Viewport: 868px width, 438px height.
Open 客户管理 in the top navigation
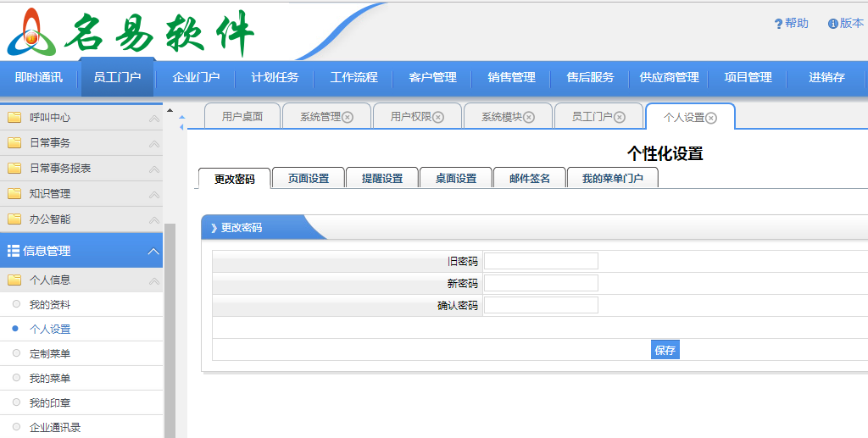(432, 77)
